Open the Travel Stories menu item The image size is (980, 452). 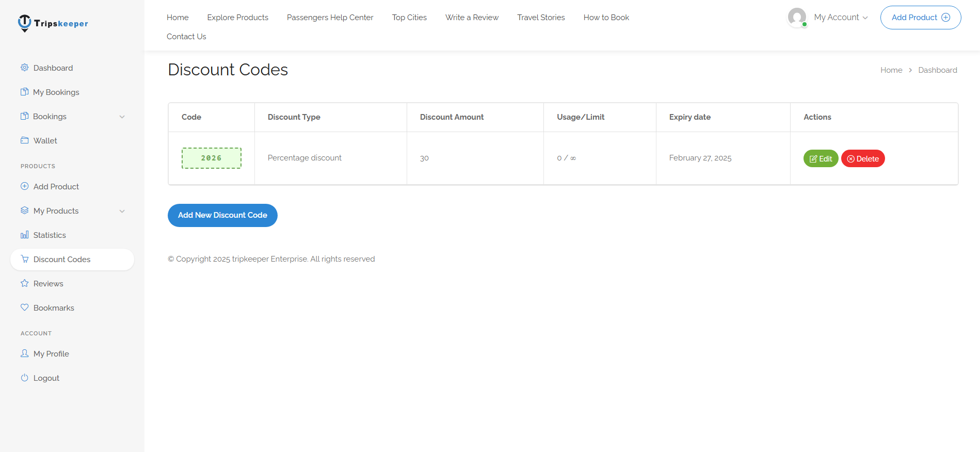[x=541, y=18]
